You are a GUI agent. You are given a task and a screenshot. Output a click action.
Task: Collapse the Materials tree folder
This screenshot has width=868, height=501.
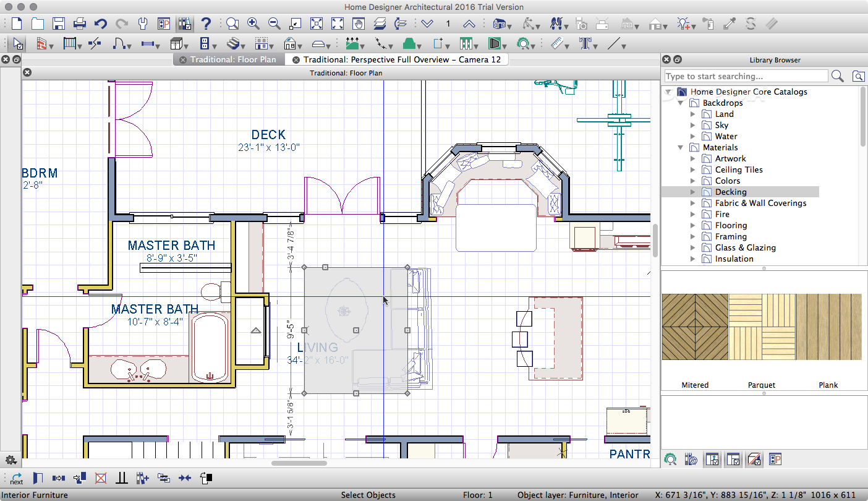click(x=680, y=147)
